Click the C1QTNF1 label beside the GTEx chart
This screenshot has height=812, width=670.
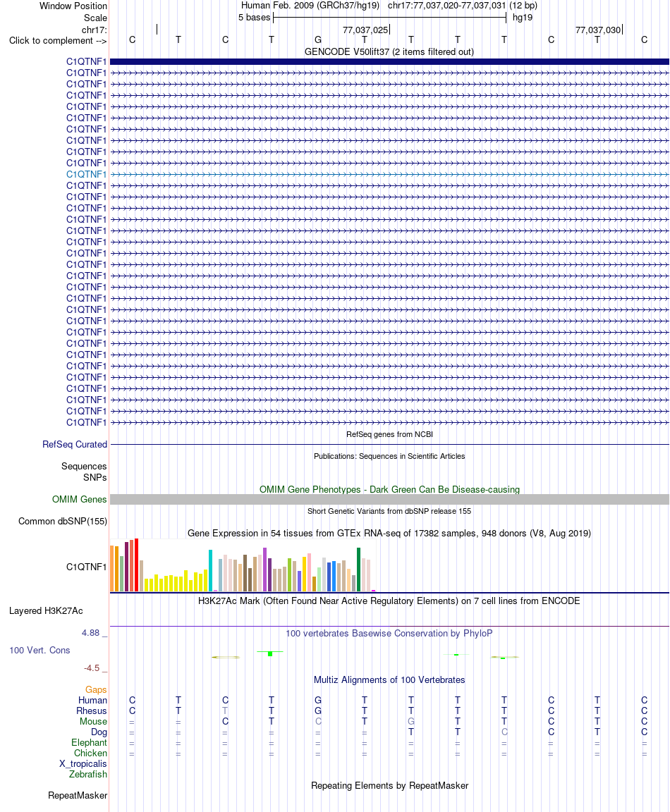pyautogui.click(x=86, y=567)
